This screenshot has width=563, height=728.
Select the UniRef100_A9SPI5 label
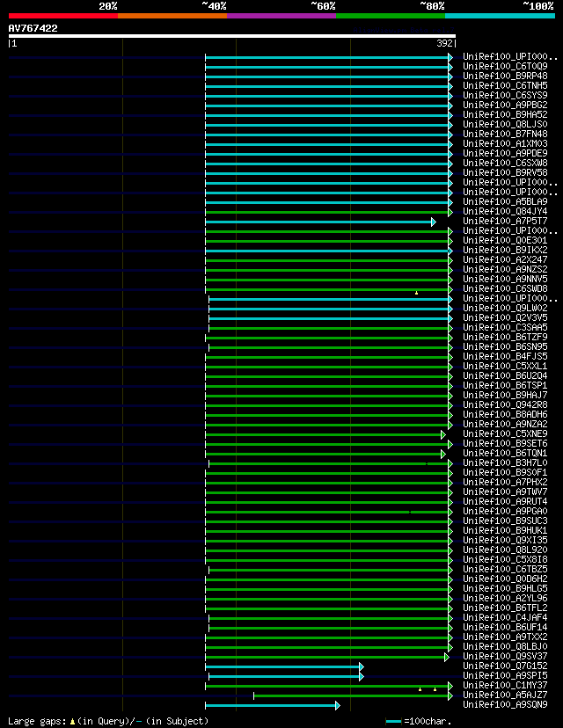505,675
